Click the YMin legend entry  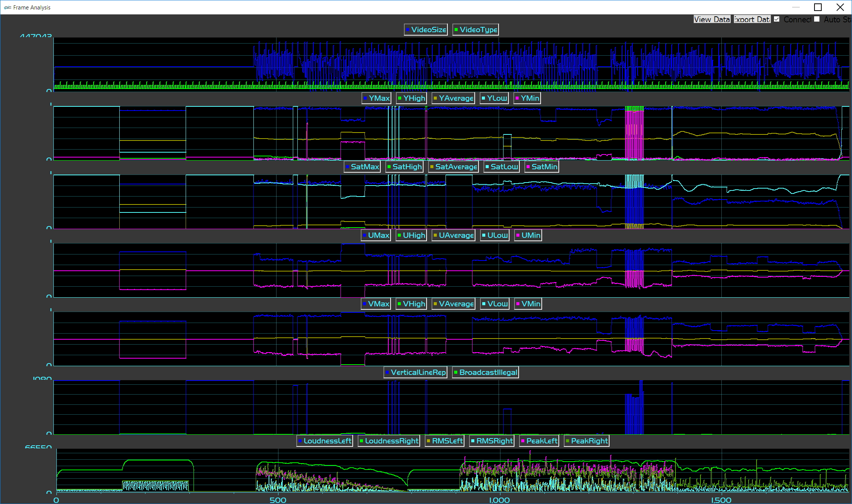(527, 98)
